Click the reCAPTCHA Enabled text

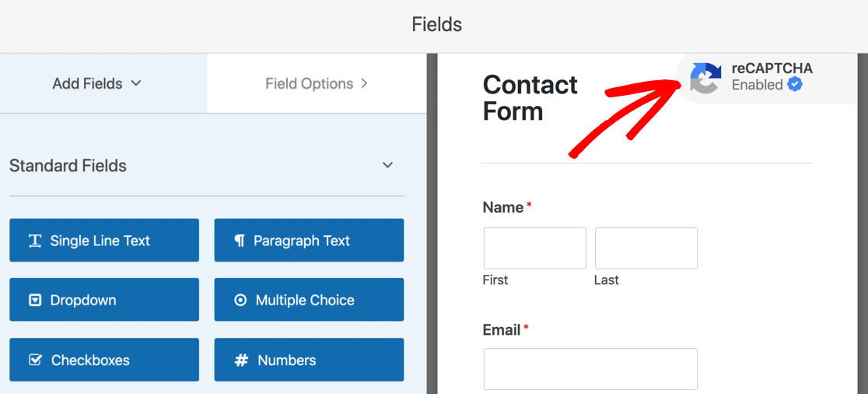(757, 85)
